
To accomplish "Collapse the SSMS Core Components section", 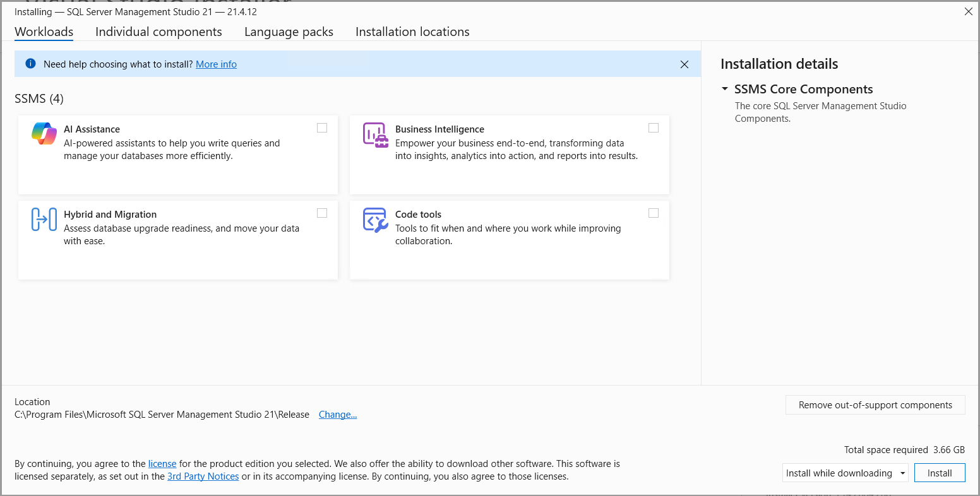I will pyautogui.click(x=725, y=90).
